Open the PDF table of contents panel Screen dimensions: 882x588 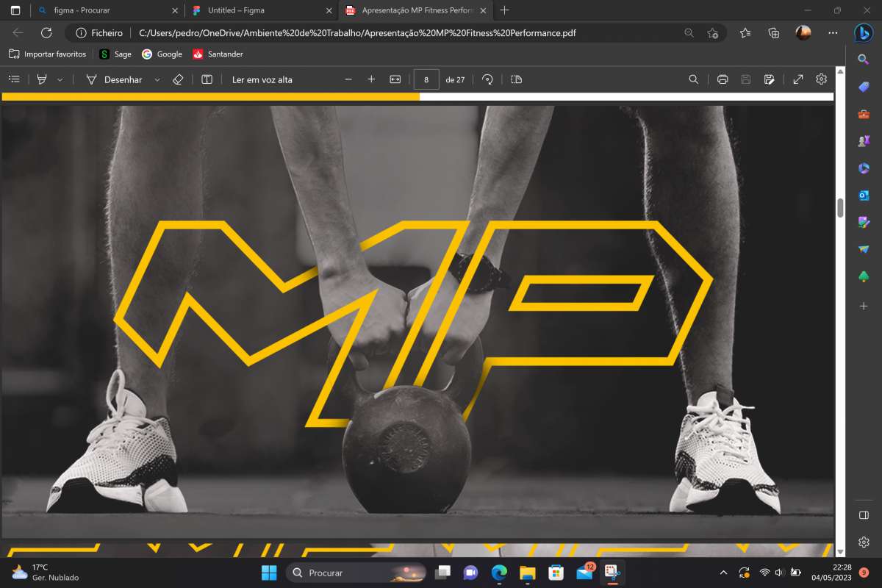[14, 79]
